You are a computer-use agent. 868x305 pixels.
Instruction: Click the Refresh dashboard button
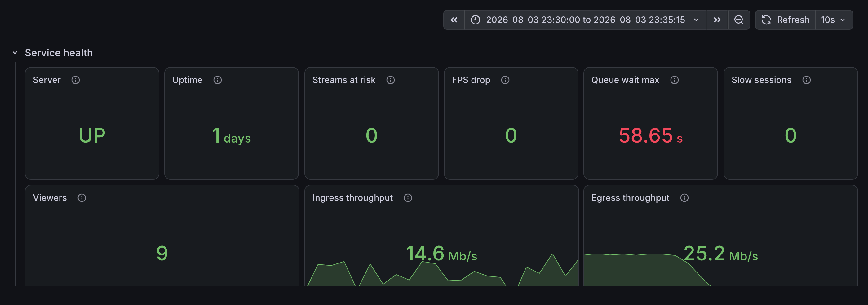tap(785, 20)
